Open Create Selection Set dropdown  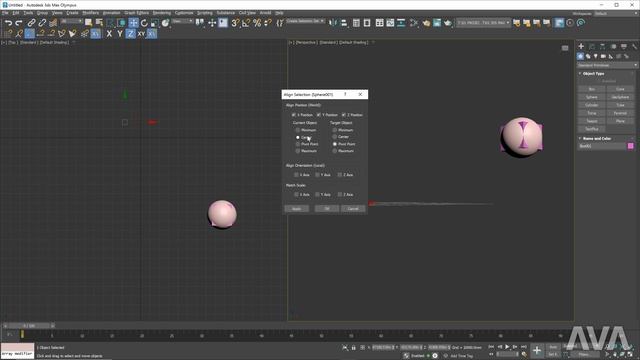pos(305,21)
